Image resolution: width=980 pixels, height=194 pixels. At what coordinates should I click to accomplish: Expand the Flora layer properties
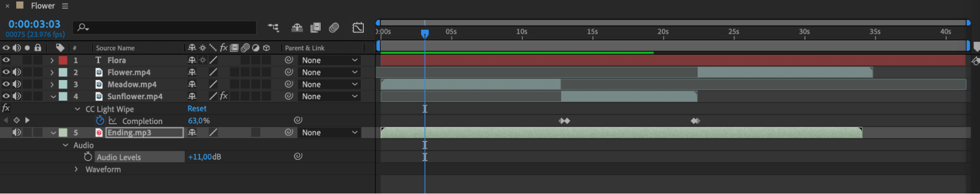[x=52, y=60]
